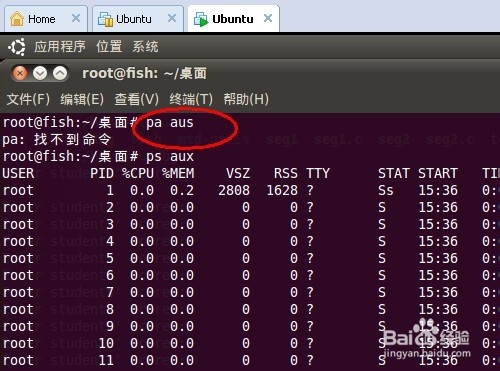Click 'root' user in the PID 7 row
This screenshot has width=500, height=371.
coord(18,292)
